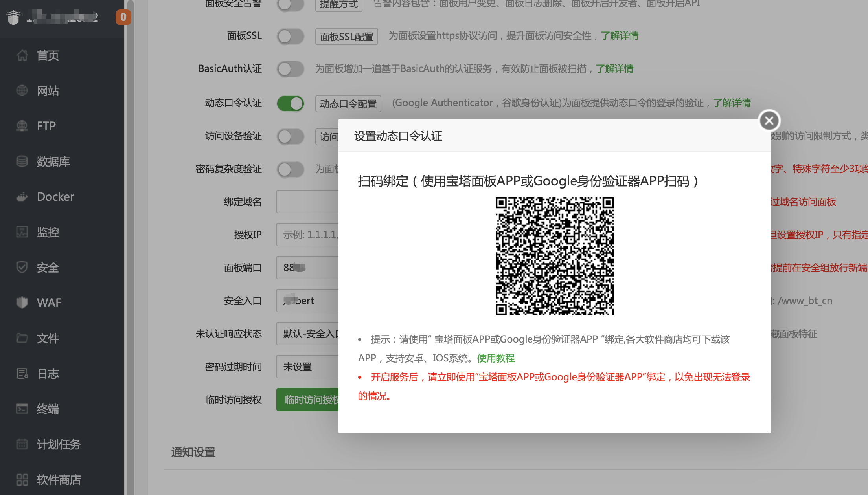The height and width of the screenshot is (495, 868).
Task: Open the 未认证响应状态 dropdown
Action: [307, 334]
